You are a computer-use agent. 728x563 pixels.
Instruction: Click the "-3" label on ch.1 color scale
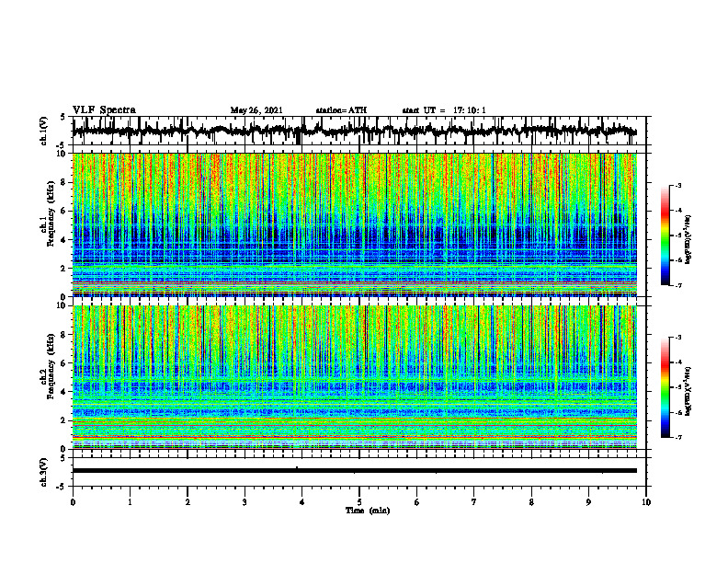(677, 186)
